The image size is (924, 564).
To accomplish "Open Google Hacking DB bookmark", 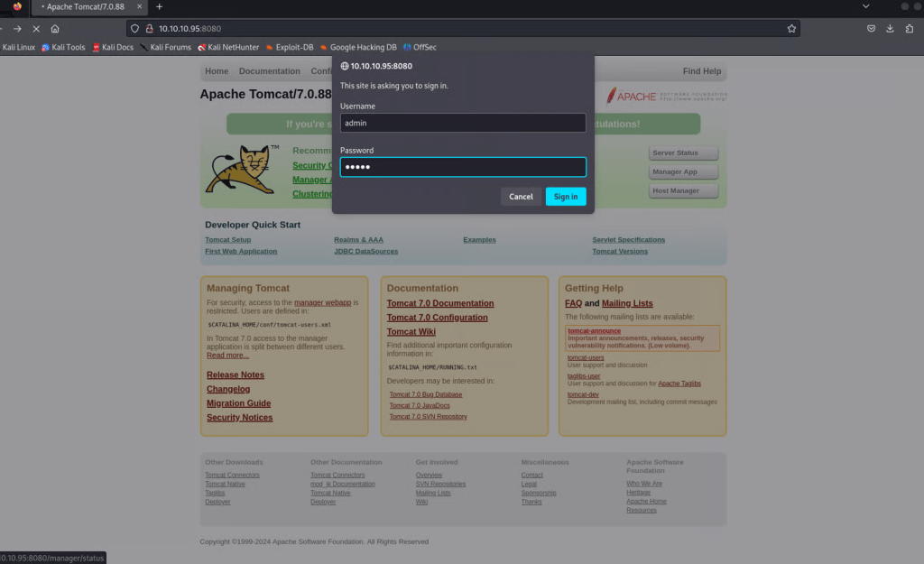I will tap(357, 47).
